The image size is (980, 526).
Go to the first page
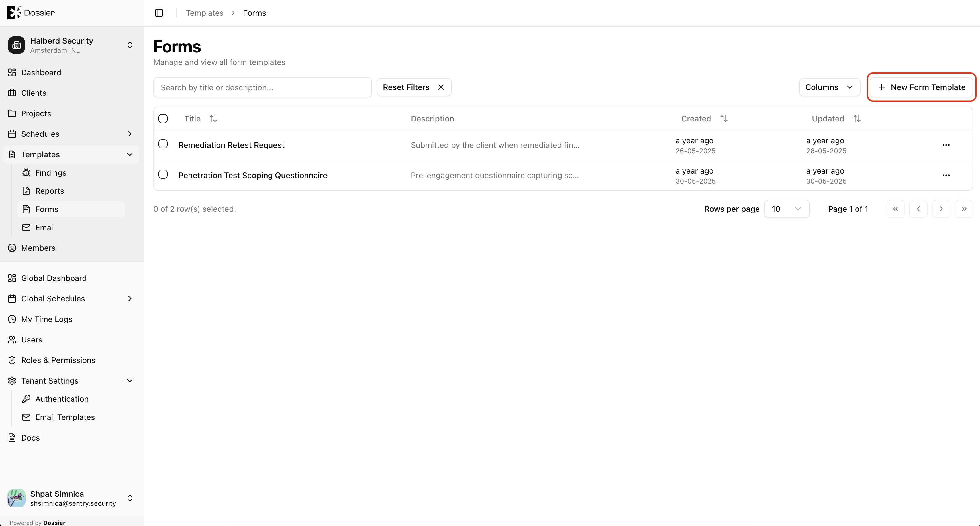tap(896, 209)
